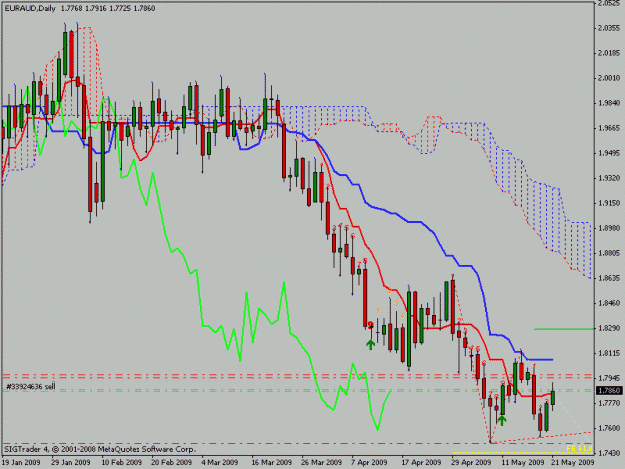625x469 pixels.
Task: Select the #33924636 sell order label
Action: click(x=31, y=386)
